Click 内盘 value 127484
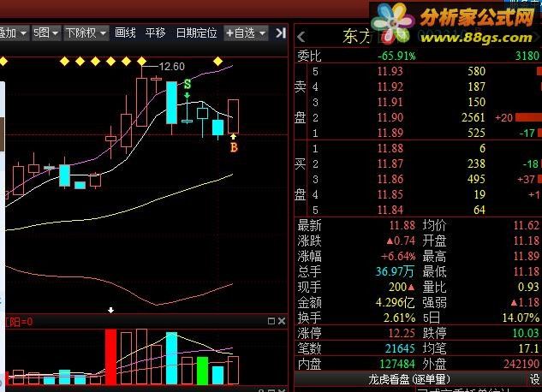 pos(397,364)
